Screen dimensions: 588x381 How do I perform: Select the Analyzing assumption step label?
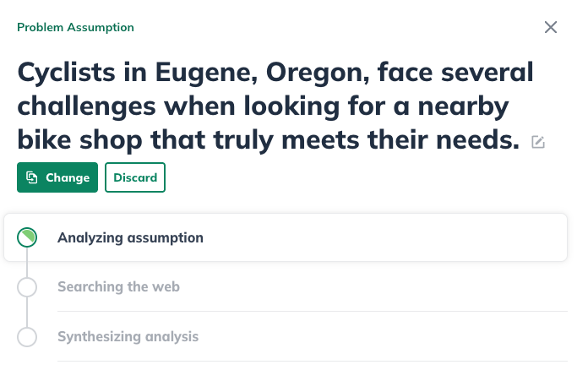tap(130, 237)
